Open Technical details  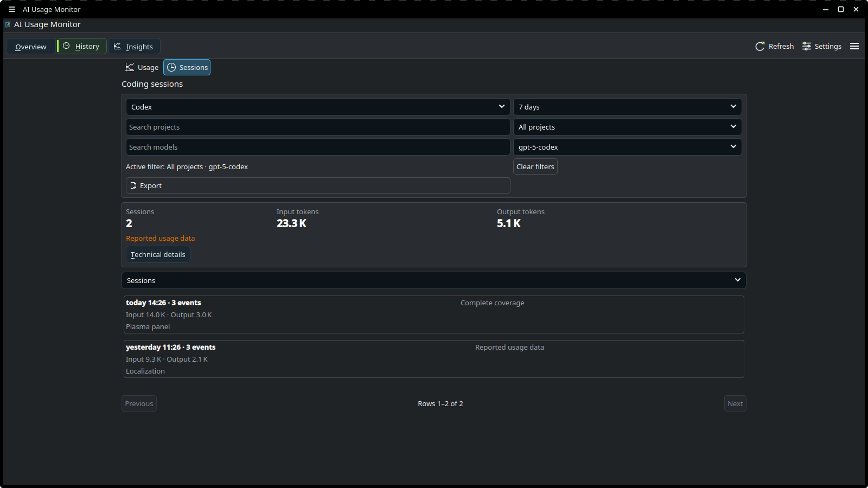click(x=158, y=254)
